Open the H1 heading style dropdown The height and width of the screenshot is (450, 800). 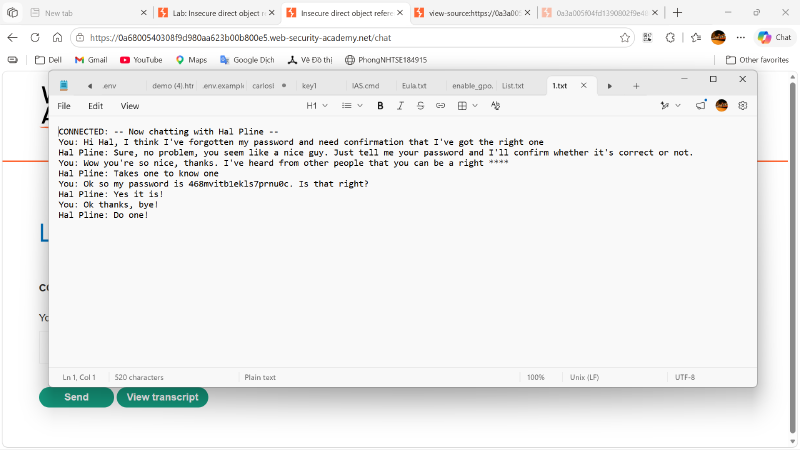317,106
